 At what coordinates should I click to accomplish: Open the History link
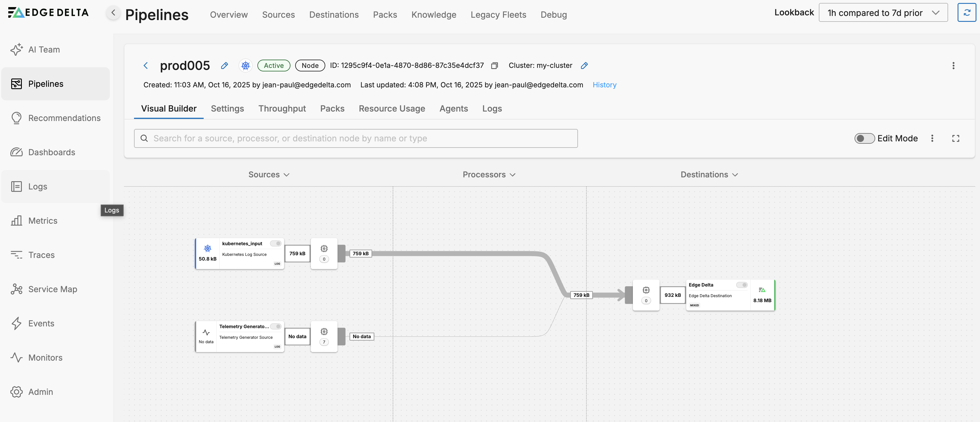604,85
